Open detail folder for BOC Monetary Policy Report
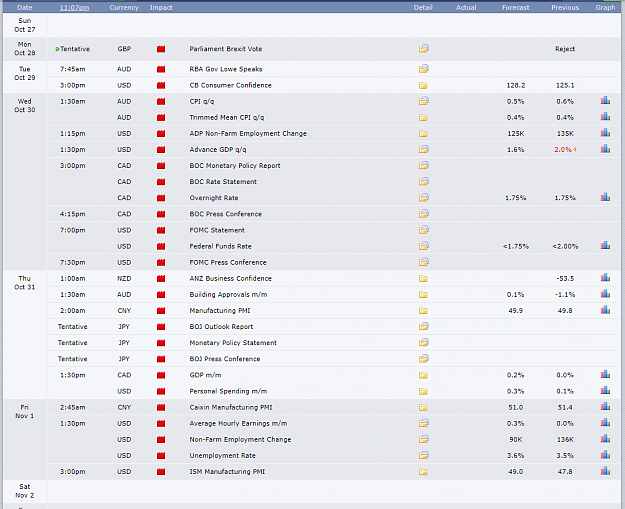The image size is (625, 509). point(423,165)
